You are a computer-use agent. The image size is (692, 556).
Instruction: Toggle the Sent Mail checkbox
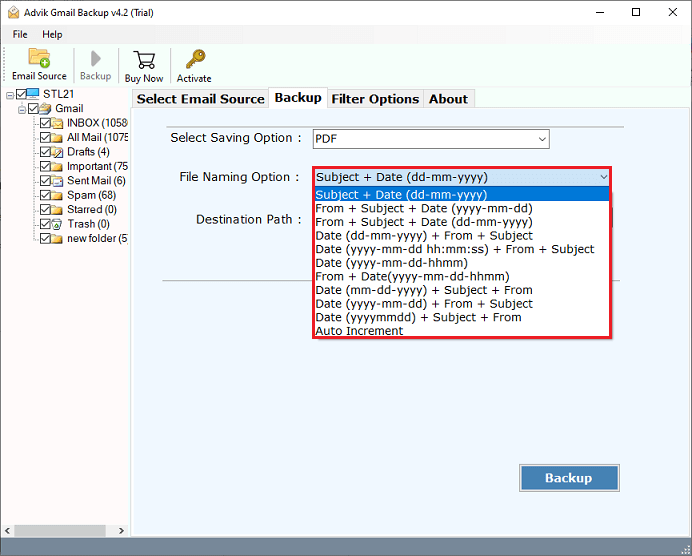[x=45, y=180]
